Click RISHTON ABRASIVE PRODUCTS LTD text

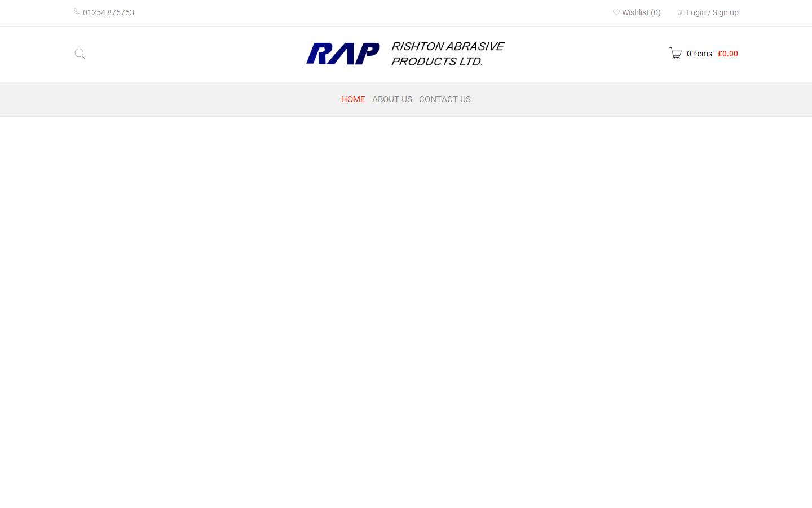[x=447, y=54]
